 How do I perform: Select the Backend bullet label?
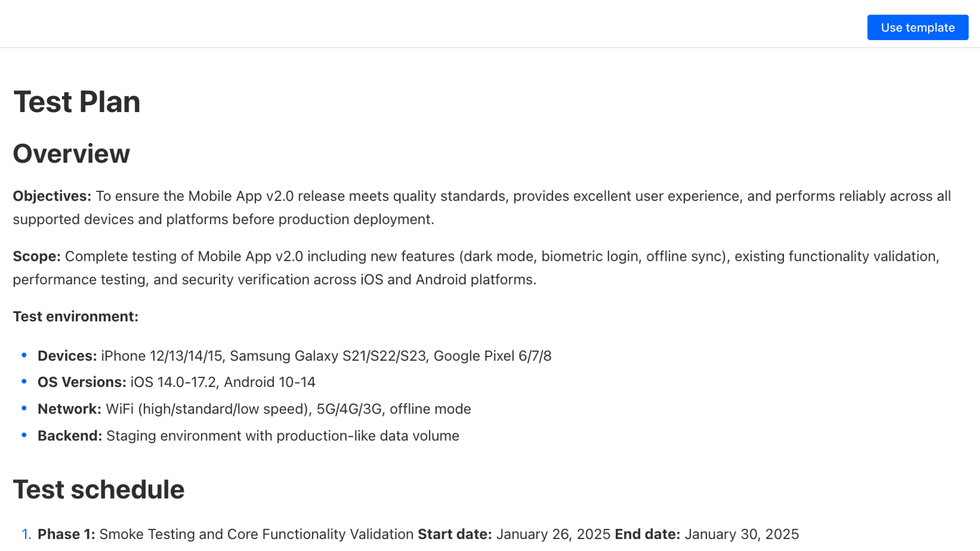[70, 436]
